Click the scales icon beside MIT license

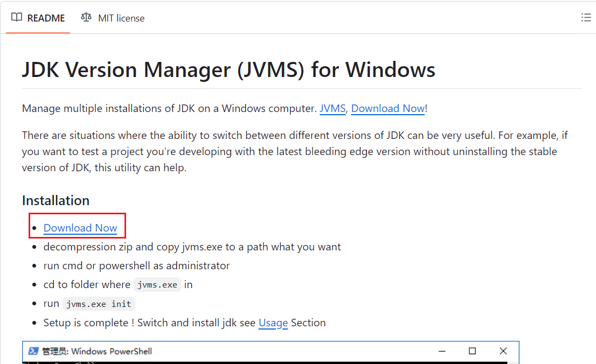(x=86, y=17)
